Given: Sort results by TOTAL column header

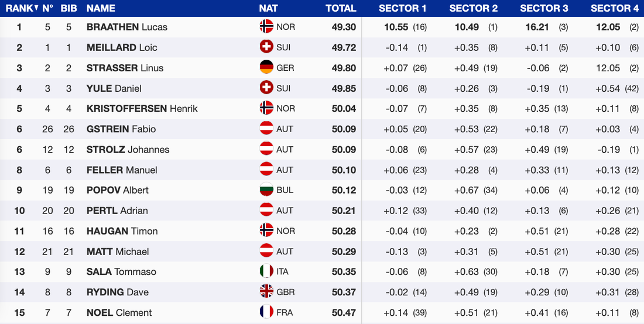Looking at the screenshot, I should [341, 8].
